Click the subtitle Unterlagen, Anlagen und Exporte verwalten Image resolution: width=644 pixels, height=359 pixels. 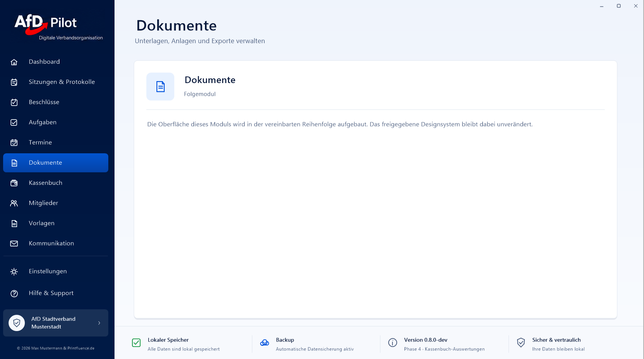[200, 41]
